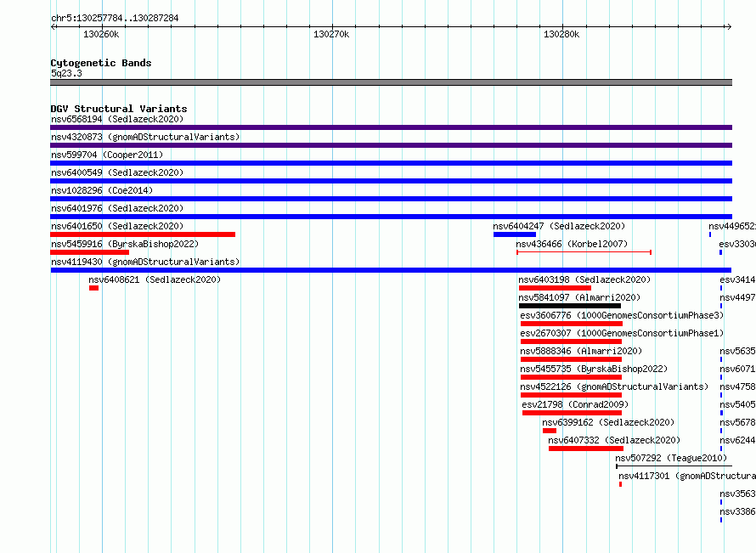Select nsv6407332 (Sedlazeck2020) label

point(614,440)
